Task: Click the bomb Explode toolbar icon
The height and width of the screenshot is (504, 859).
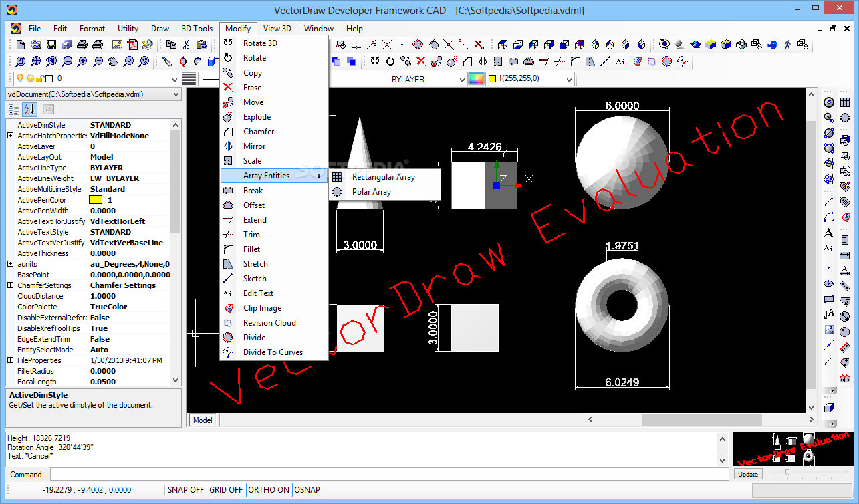Action: 452,61
